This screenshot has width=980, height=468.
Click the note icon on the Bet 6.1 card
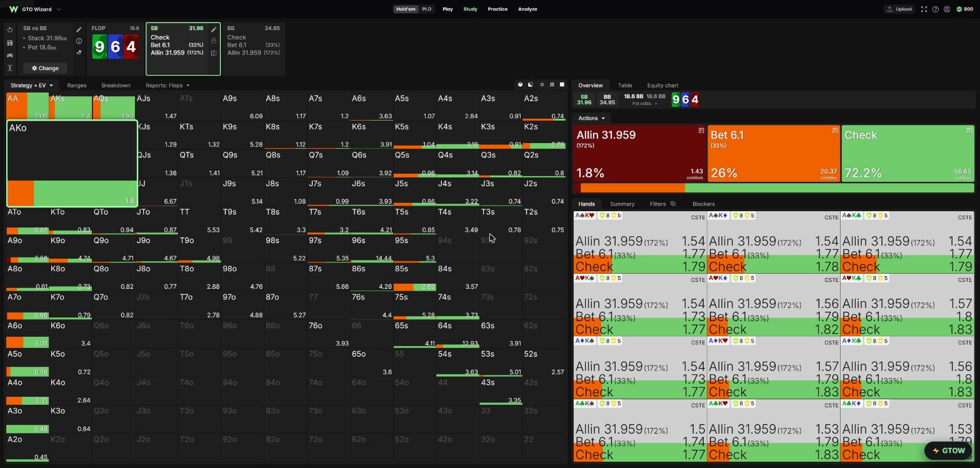[x=835, y=131]
